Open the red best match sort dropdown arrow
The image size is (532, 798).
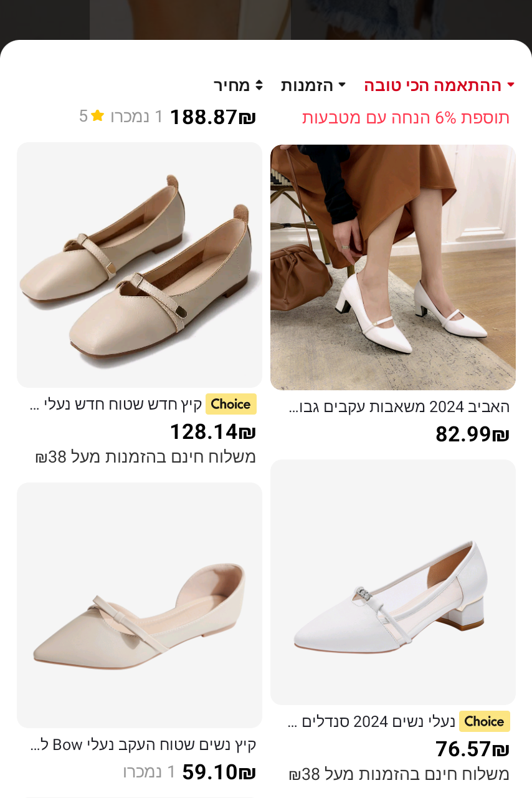(x=511, y=85)
